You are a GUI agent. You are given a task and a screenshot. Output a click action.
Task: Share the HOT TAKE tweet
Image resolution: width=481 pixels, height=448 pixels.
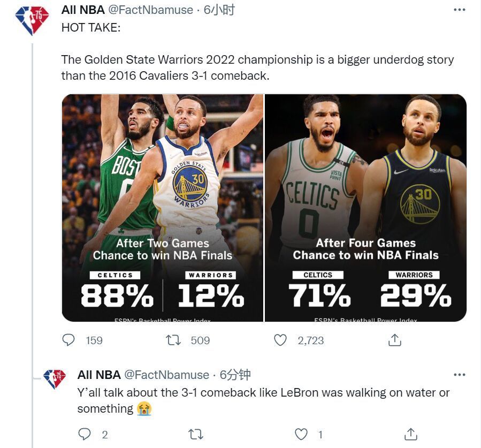[394, 340]
